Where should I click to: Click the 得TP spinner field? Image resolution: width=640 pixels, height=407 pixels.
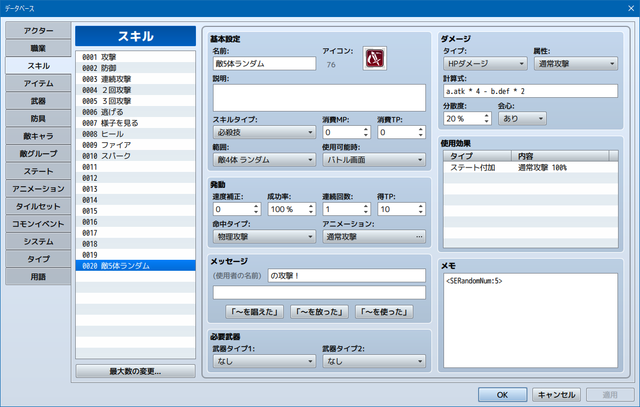coord(401,209)
